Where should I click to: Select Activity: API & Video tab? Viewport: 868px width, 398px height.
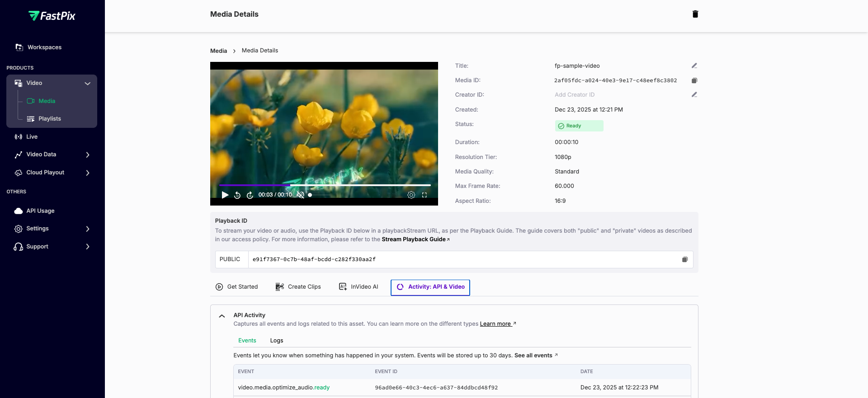click(x=430, y=287)
